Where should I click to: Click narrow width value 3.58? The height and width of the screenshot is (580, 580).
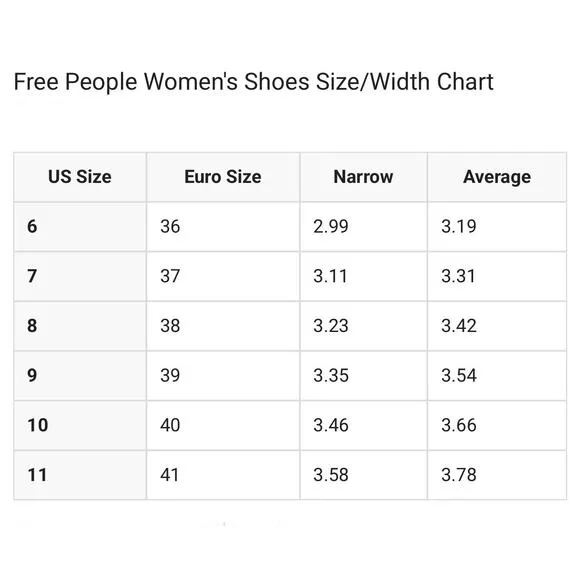coord(363,475)
